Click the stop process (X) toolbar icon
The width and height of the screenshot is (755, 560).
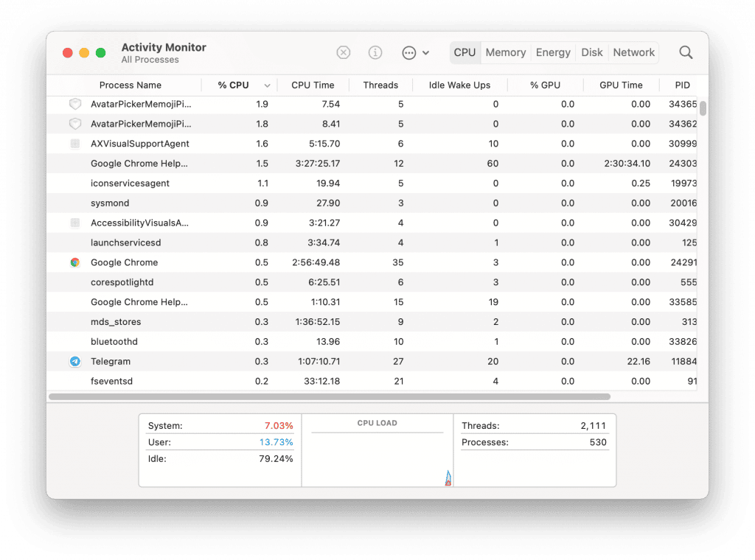click(x=343, y=52)
